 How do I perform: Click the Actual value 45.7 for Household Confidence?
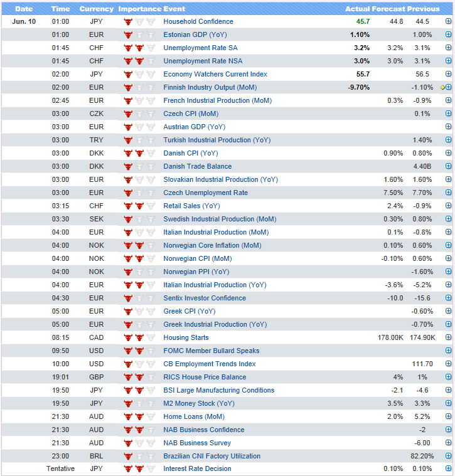(x=363, y=21)
